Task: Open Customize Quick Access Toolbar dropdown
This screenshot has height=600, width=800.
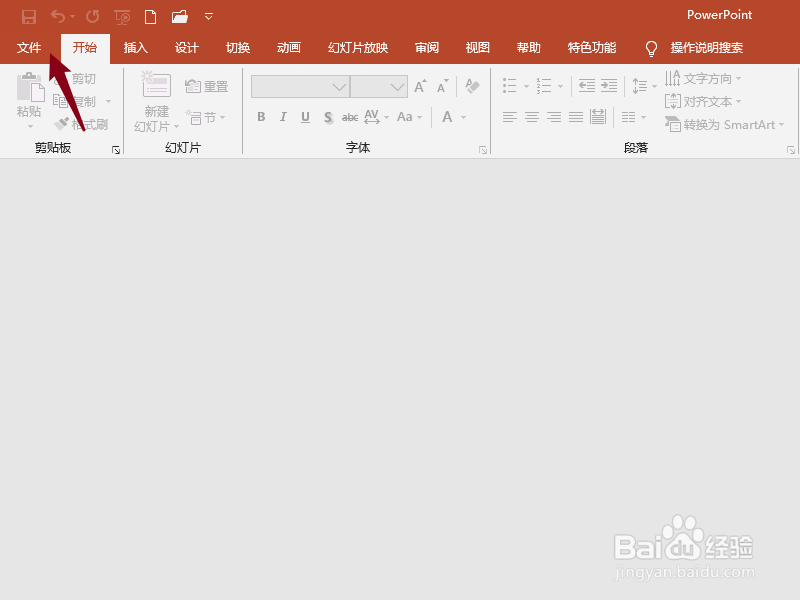Action: click(x=208, y=17)
